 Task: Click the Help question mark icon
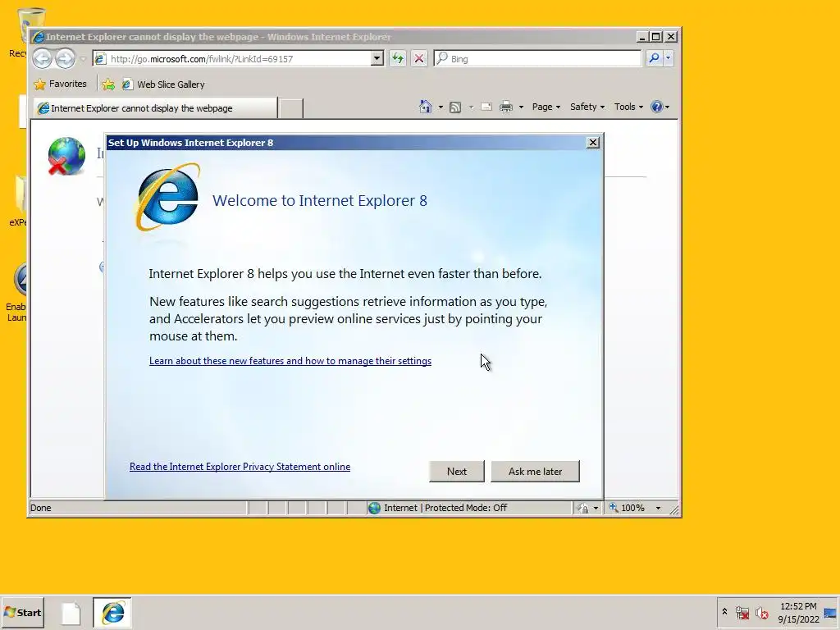pos(657,107)
